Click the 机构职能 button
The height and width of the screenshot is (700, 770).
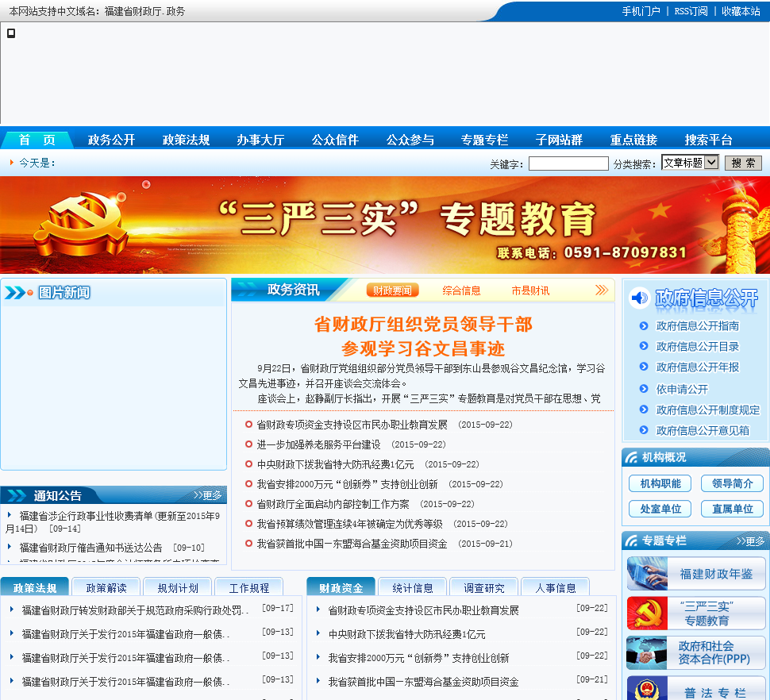660,483
